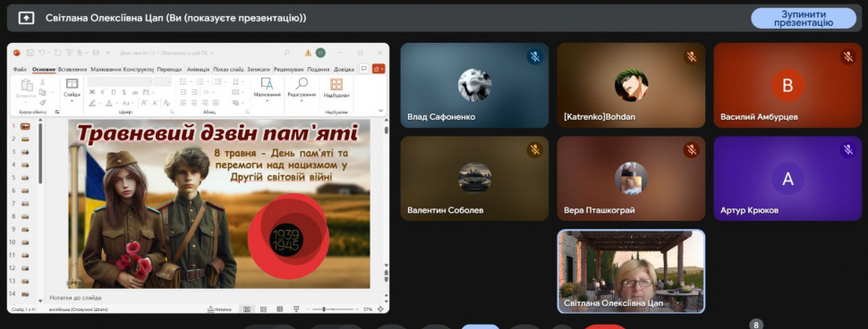Fit slide to window icon in status bar
The image size is (868, 329).
tap(380, 309)
